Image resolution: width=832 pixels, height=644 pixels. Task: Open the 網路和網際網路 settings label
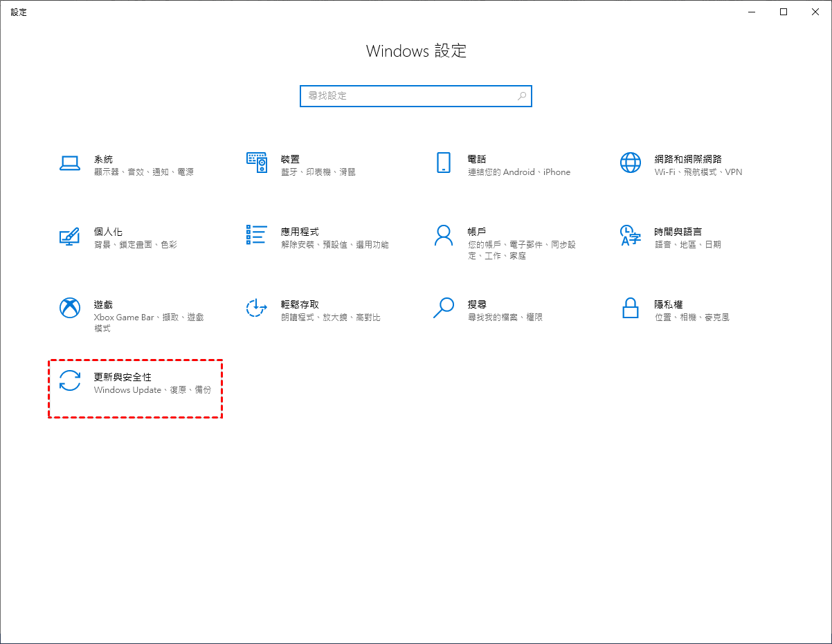point(688,159)
